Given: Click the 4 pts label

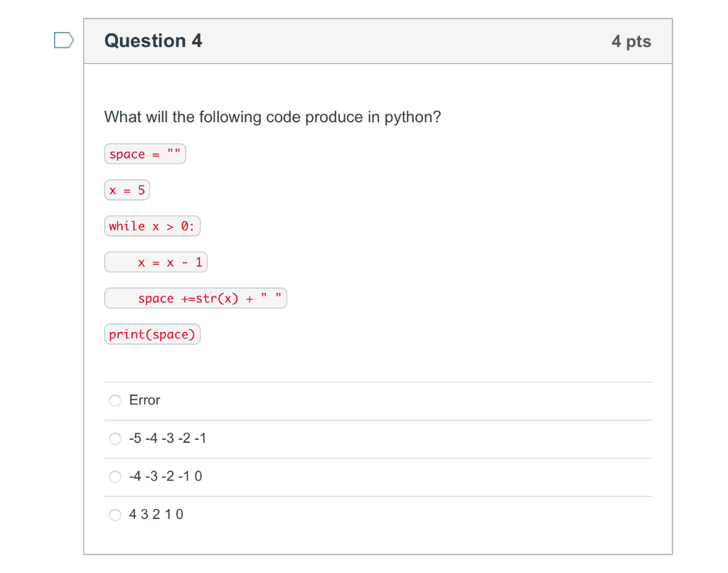Looking at the screenshot, I should tap(631, 41).
